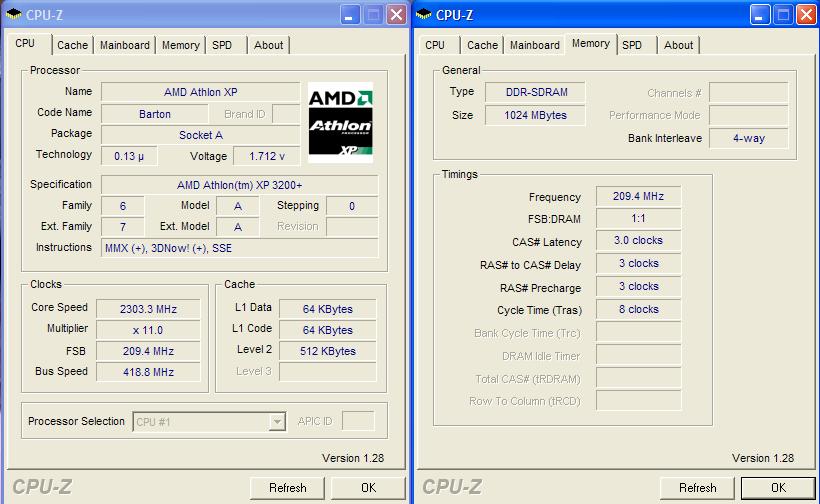Open the About tab in right CPU-Z window

point(678,45)
